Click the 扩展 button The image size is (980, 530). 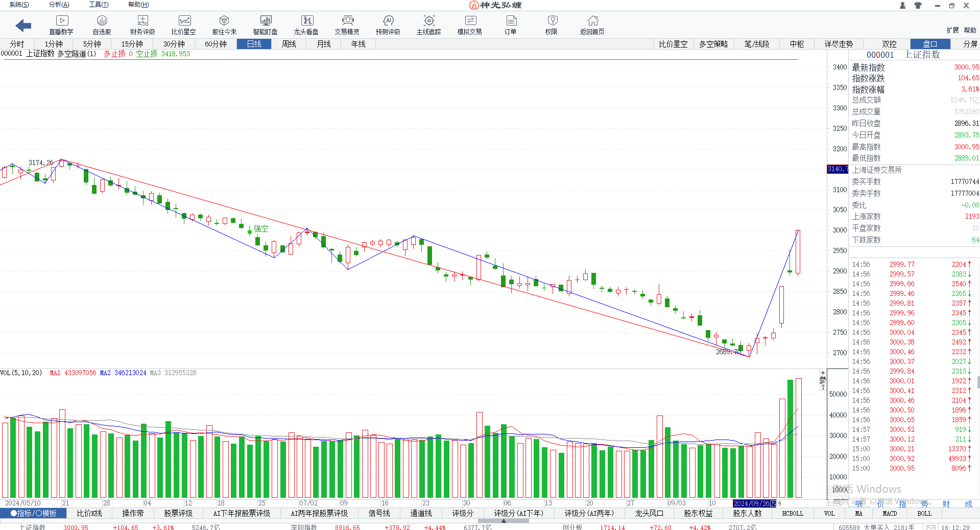(x=952, y=30)
